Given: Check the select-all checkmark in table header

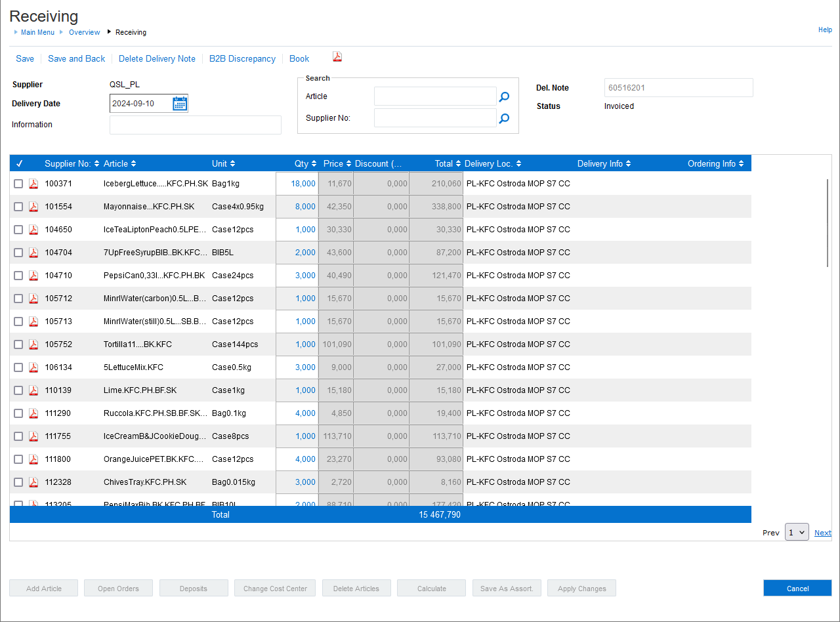Looking at the screenshot, I should (19, 164).
